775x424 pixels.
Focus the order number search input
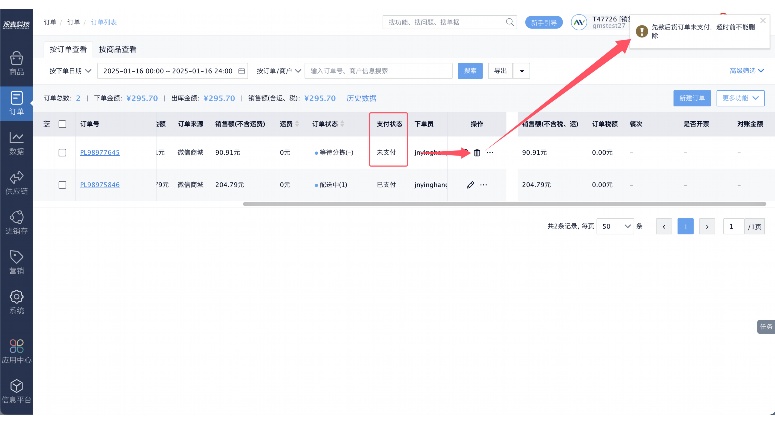coord(379,71)
